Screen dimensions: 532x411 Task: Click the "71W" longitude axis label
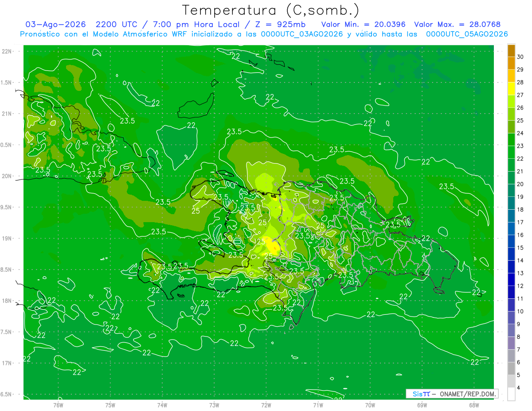[318, 405]
